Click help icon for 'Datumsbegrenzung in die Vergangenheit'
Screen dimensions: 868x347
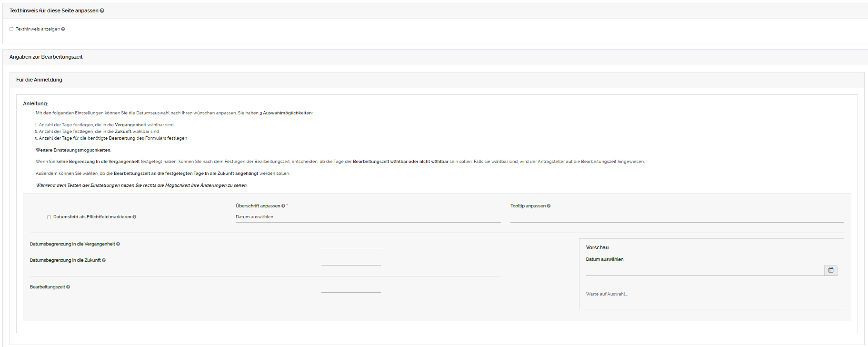pos(118,244)
